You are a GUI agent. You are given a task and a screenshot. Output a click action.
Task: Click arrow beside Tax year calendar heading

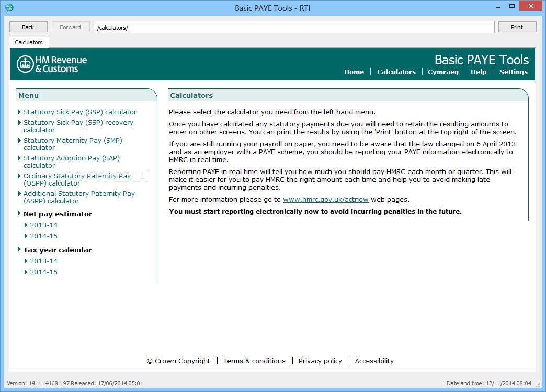click(x=19, y=249)
